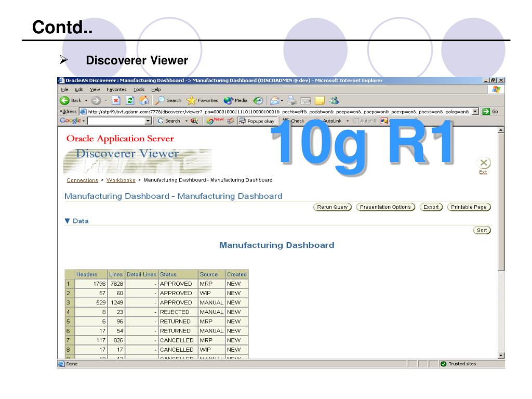Viewport: 532px width, 399px height.
Task: Click the Google News 'New!' icon
Action: (x=215, y=121)
